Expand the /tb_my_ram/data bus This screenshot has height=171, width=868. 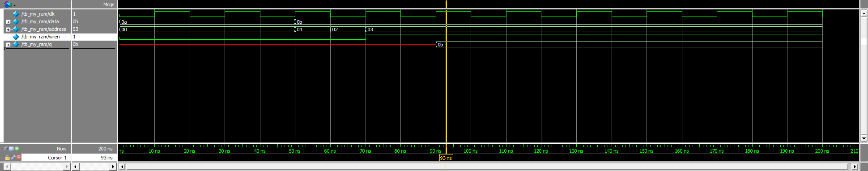pos(8,22)
